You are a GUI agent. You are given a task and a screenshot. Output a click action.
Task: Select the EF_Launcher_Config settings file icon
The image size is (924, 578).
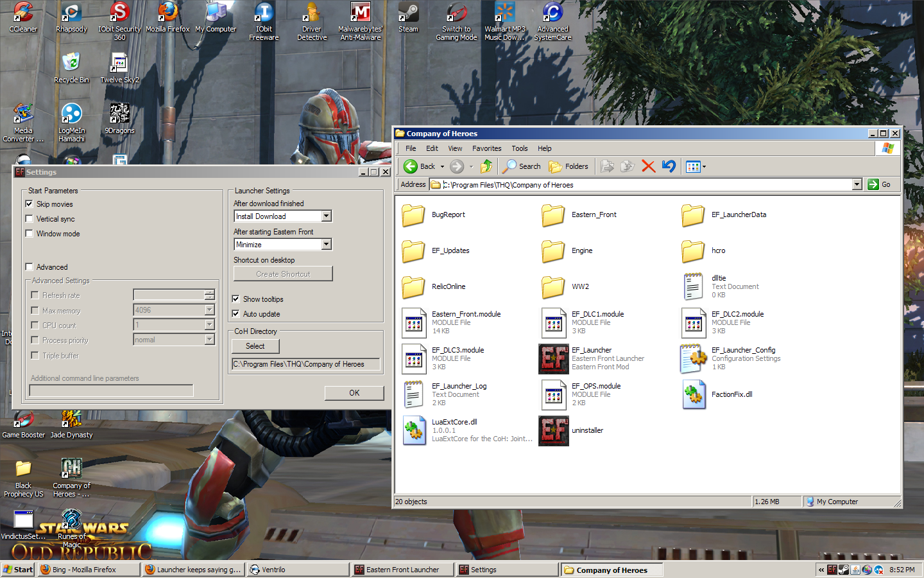[694, 358]
